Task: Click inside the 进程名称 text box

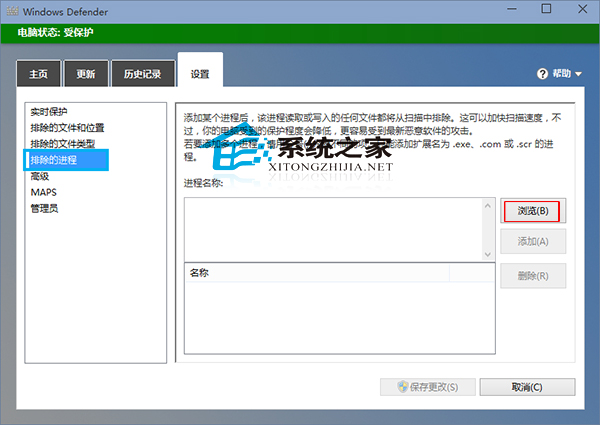Action: 333,230
